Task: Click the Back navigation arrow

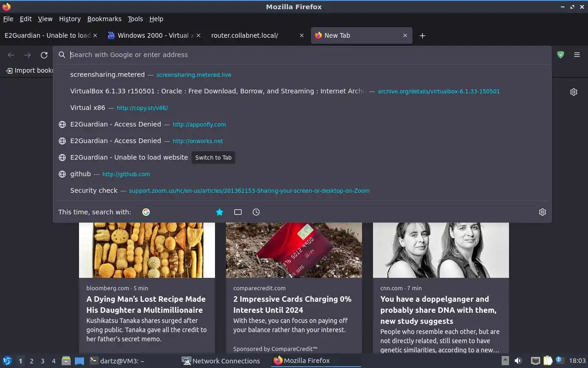Action: (11, 55)
